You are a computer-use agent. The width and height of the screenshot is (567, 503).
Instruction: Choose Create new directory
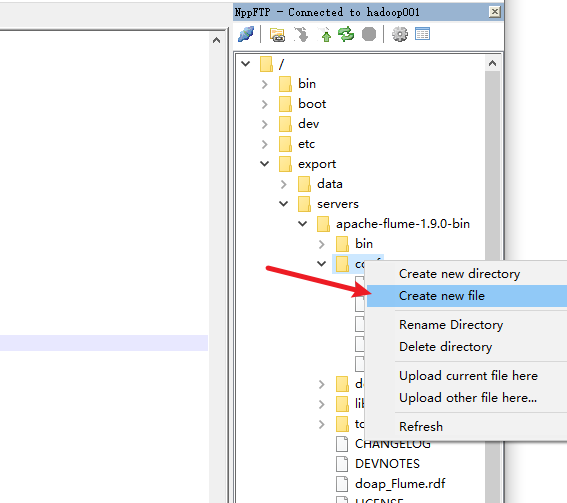pyautogui.click(x=460, y=274)
